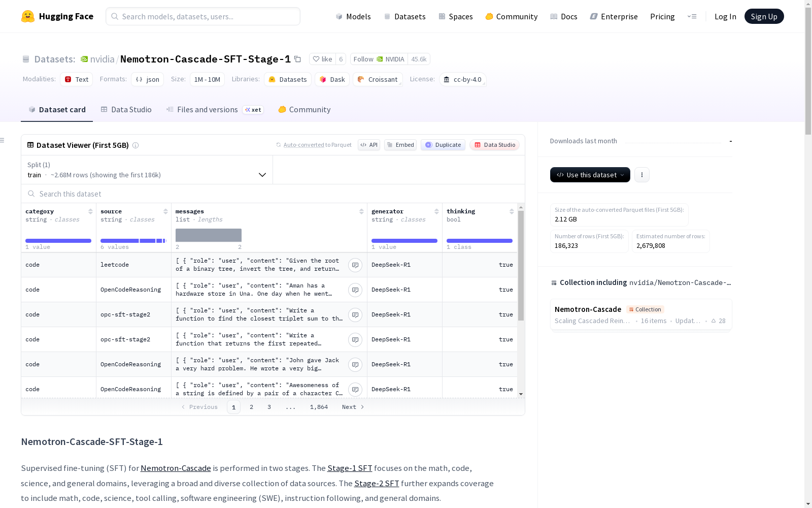Click the nvidia owner link in title
This screenshot has height=508, width=812.
103,59
